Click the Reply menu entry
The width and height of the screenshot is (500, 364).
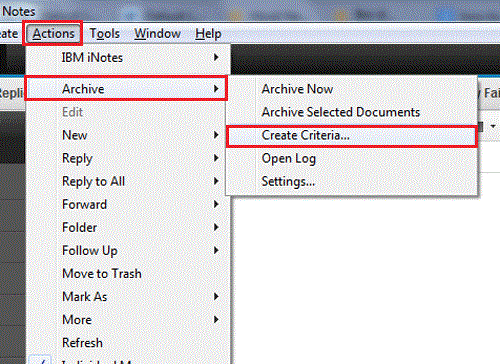coord(128,158)
